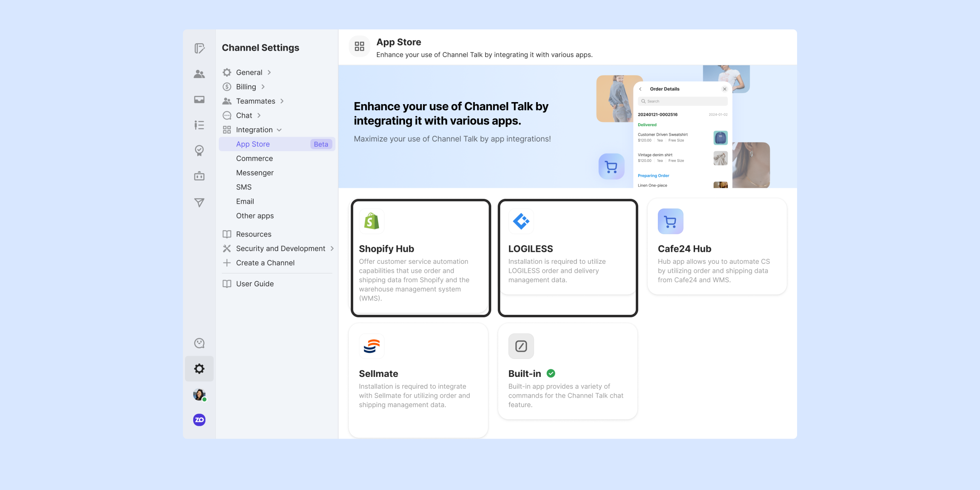Expand the Teammates settings section

256,101
